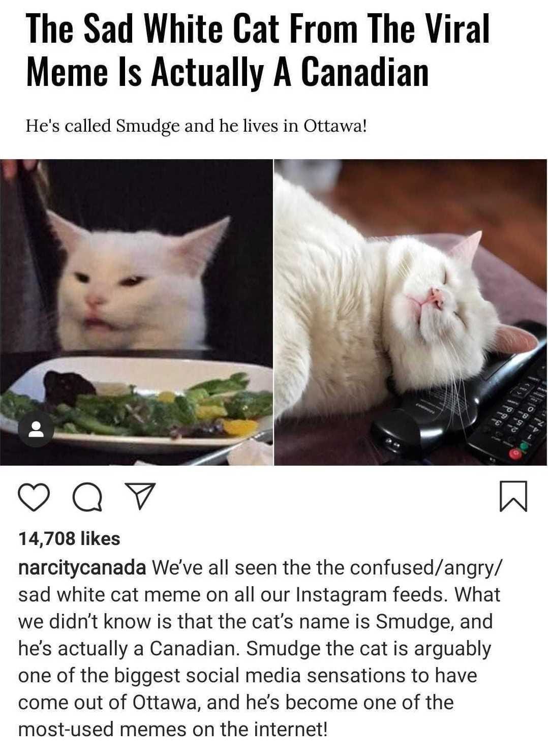Tap the sleeping cat on remote photo
The image size is (548, 756).
[x=411, y=312]
